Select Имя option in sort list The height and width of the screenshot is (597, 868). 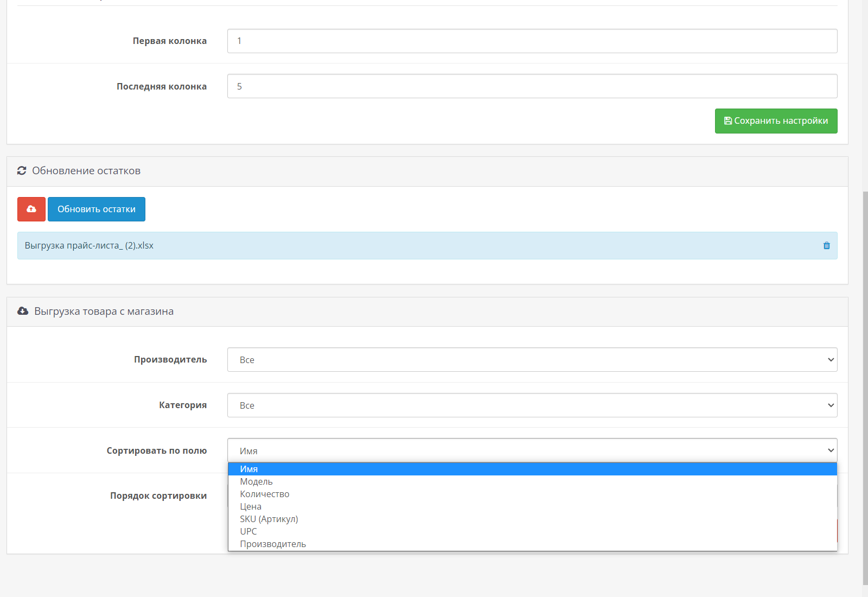(x=532, y=469)
